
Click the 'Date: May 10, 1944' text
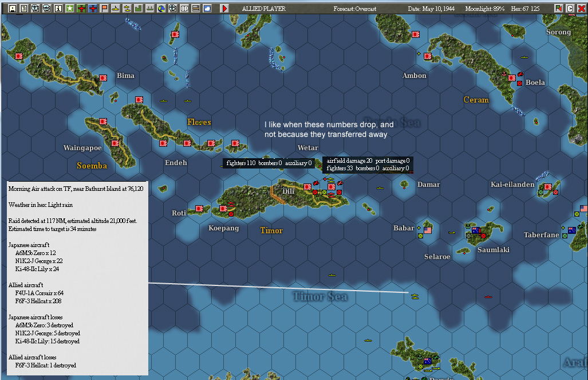[x=431, y=9]
